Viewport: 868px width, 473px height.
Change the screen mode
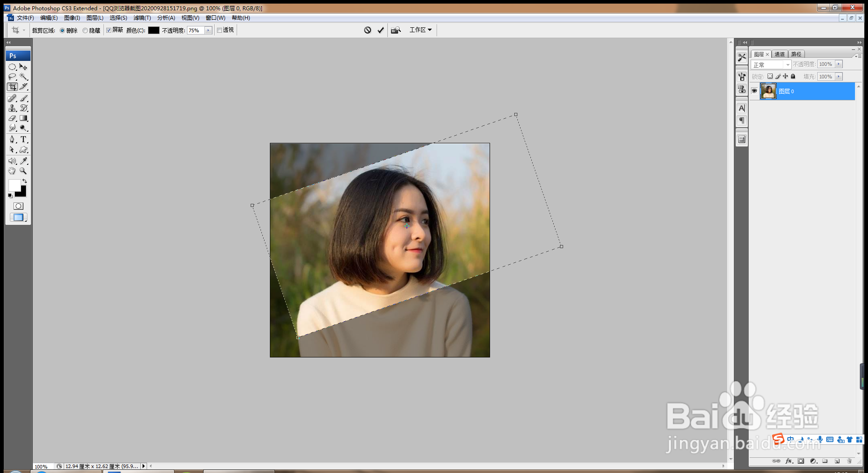point(18,217)
